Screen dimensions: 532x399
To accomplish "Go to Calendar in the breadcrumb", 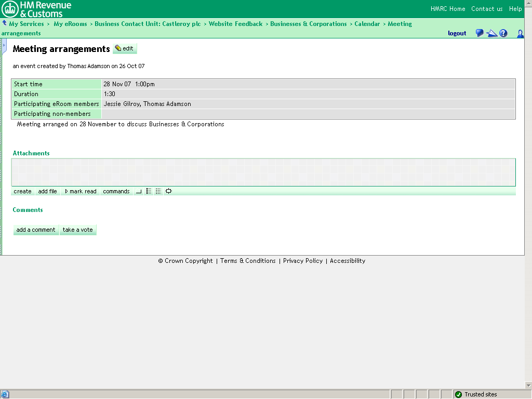I will click(367, 24).
